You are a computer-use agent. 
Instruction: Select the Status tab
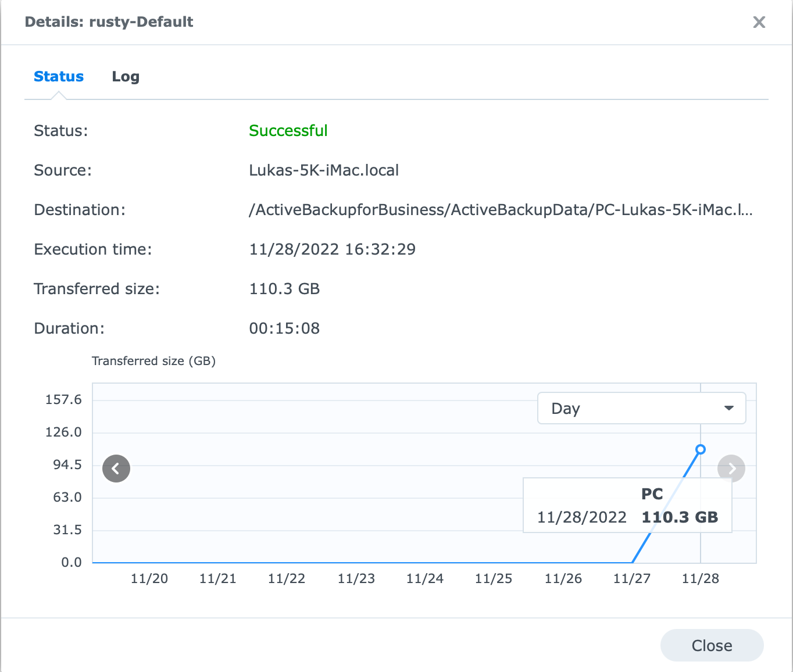tap(59, 77)
